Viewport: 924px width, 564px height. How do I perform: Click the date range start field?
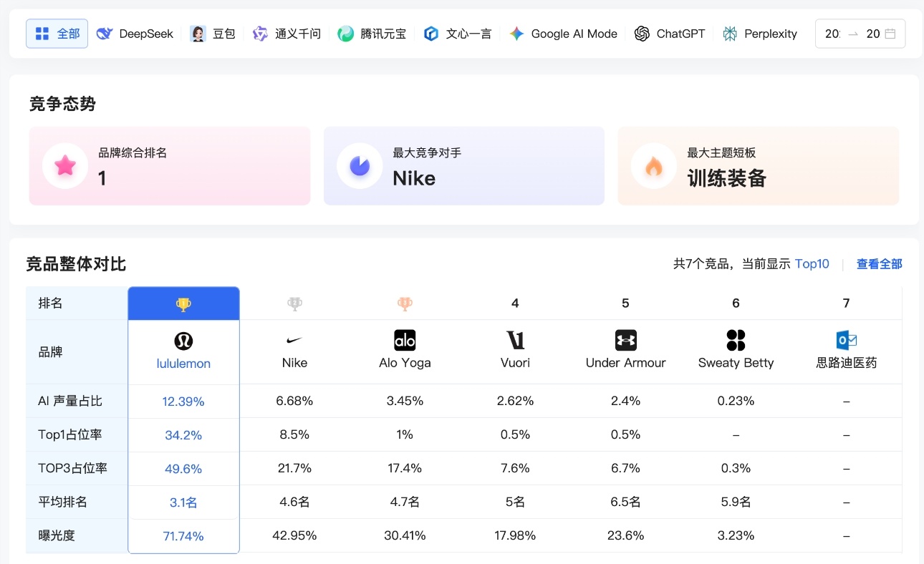[x=832, y=34]
